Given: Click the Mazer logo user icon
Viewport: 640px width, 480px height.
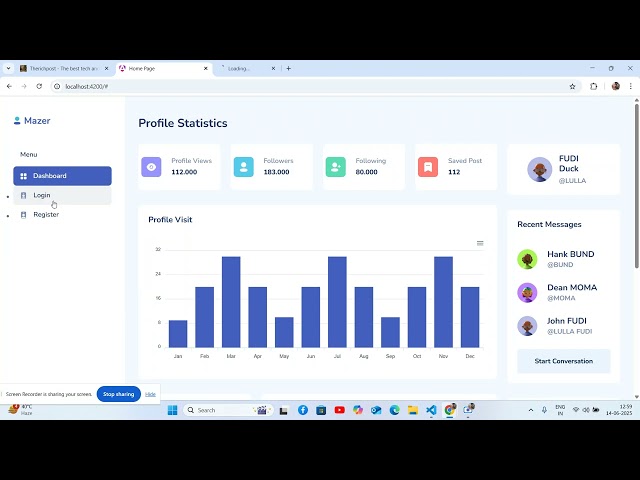Looking at the screenshot, I should coord(17,120).
